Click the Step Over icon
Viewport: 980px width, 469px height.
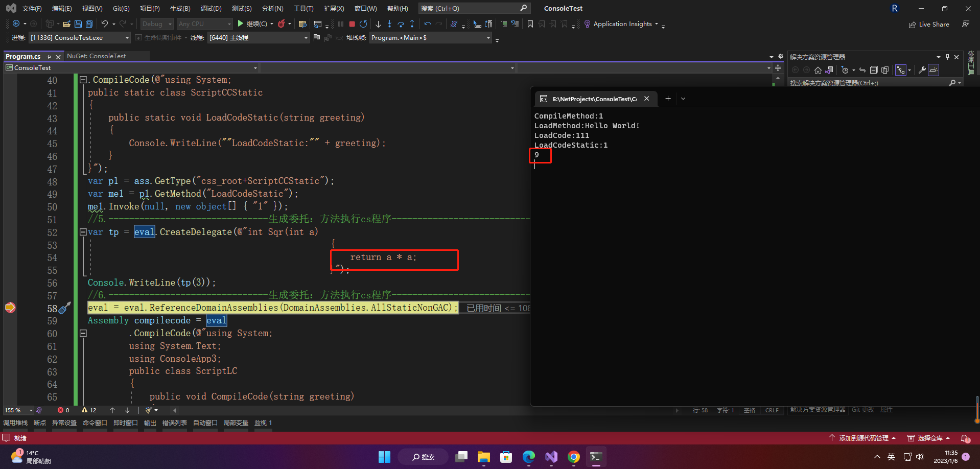pyautogui.click(x=401, y=24)
